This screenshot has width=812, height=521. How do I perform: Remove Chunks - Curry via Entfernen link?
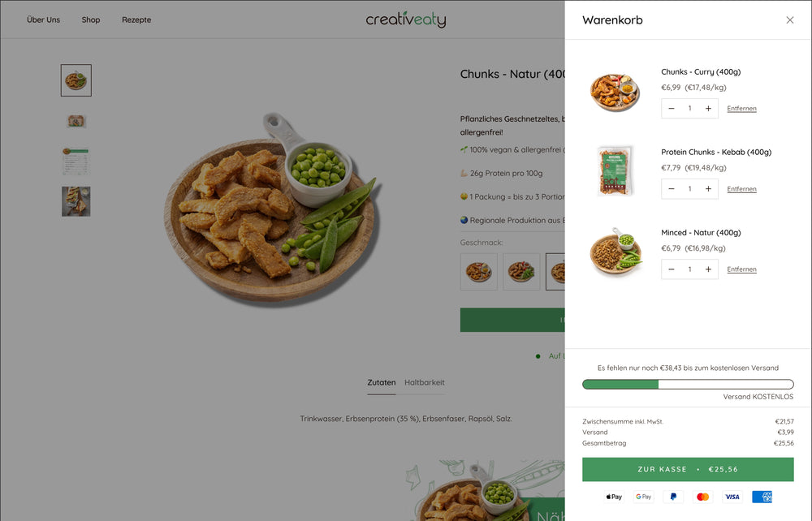(741, 108)
